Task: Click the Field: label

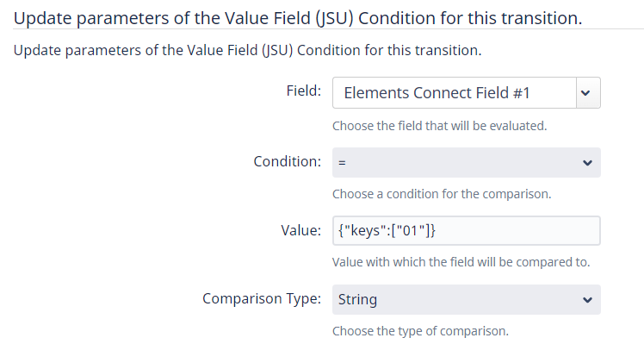Action: click(x=304, y=91)
